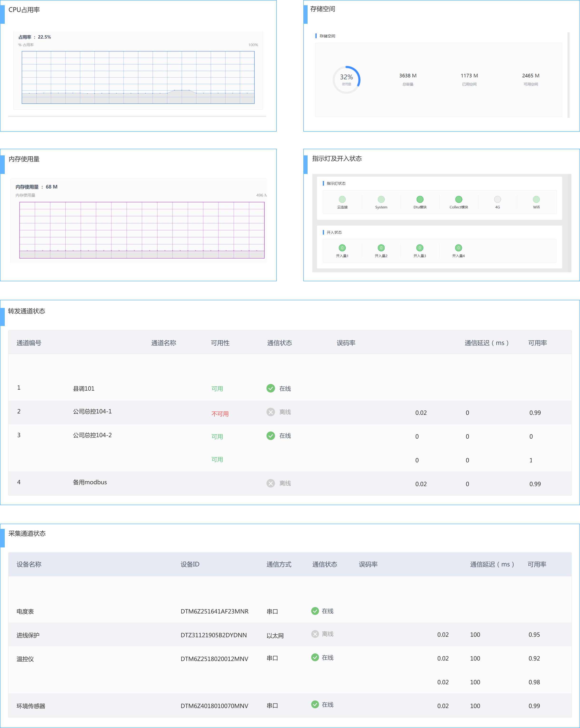The image size is (580, 728).
Task: Click the 设备ID column header
Action: (190, 564)
